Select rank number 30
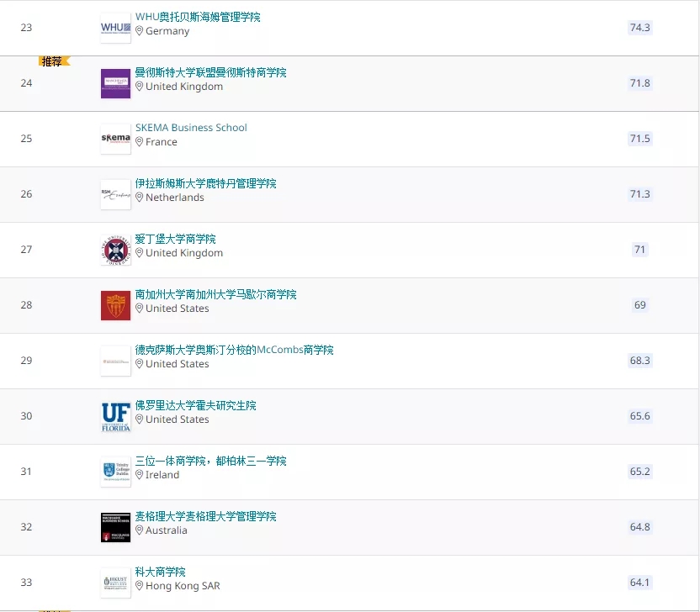 26,416
